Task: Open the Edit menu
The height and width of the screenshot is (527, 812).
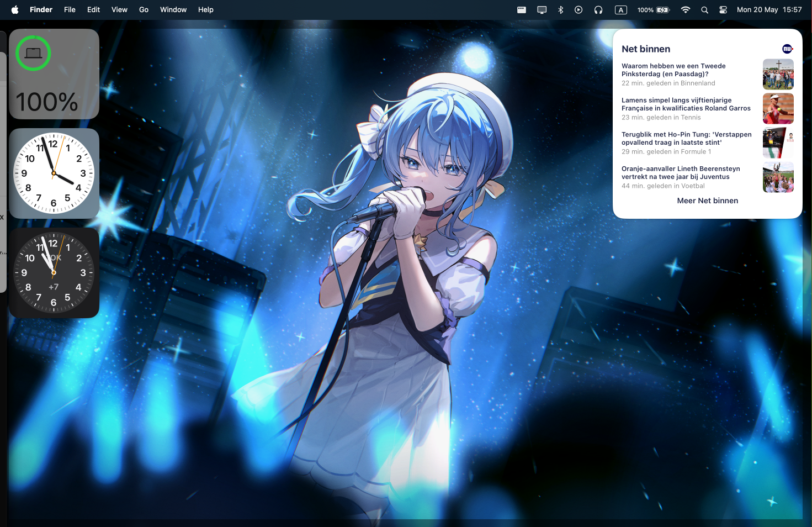Action: click(93, 9)
